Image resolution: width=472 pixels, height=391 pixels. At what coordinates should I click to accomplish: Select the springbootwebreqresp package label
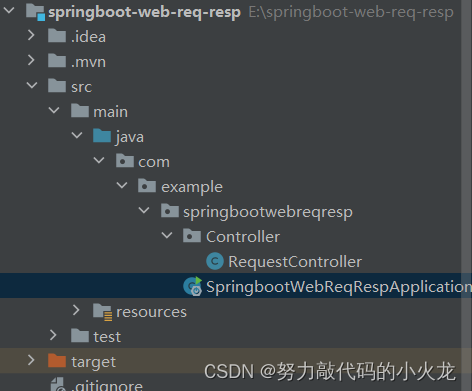[268, 213]
